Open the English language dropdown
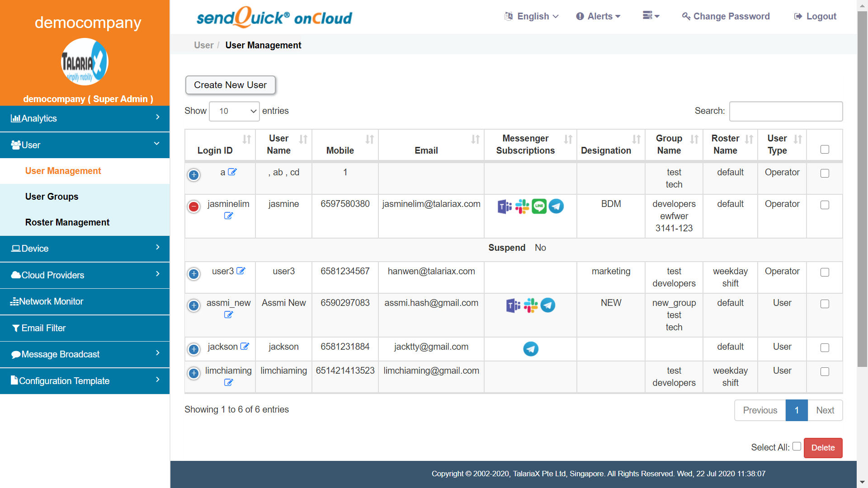 [532, 16]
